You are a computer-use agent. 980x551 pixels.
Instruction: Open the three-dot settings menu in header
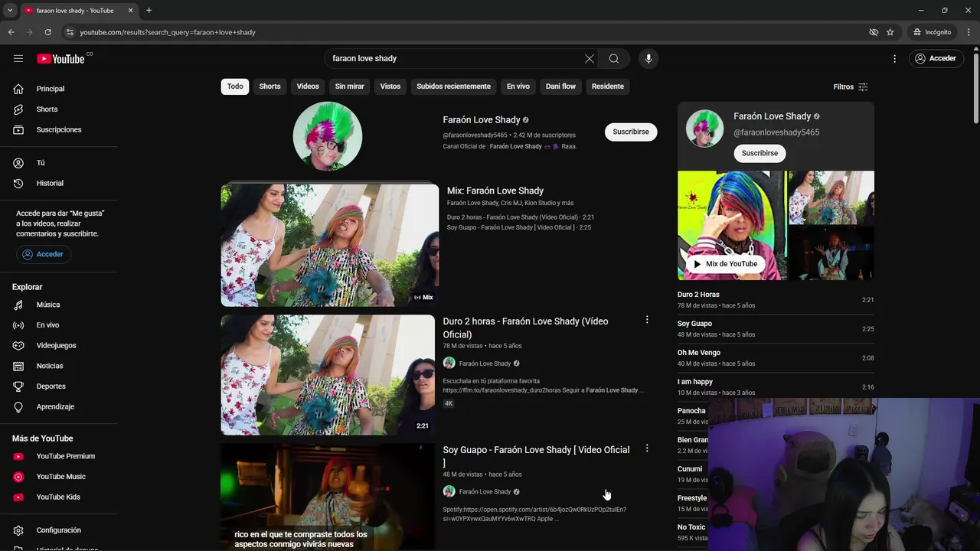[x=894, y=59]
